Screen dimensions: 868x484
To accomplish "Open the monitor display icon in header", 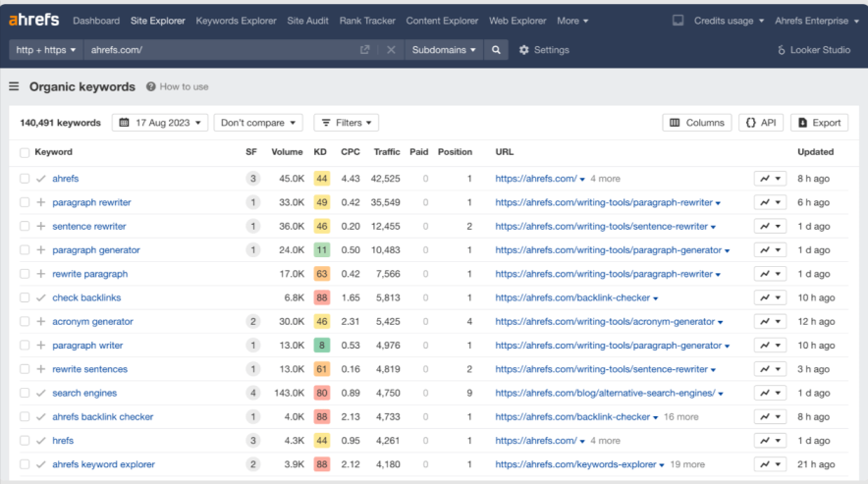I will click(678, 20).
